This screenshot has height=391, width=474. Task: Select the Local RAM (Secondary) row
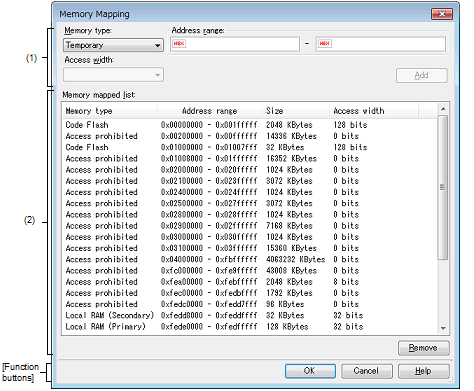pyautogui.click(x=249, y=315)
